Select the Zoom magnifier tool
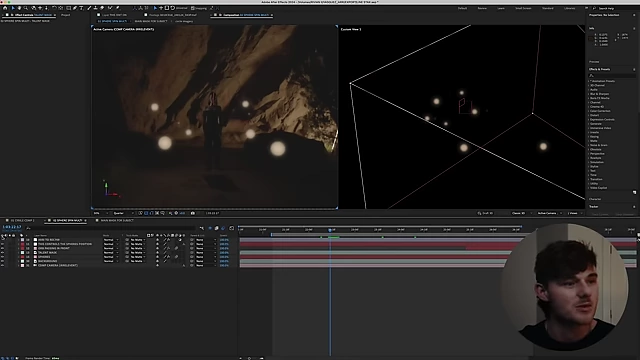This screenshot has width=640, height=360. [x=26, y=8]
